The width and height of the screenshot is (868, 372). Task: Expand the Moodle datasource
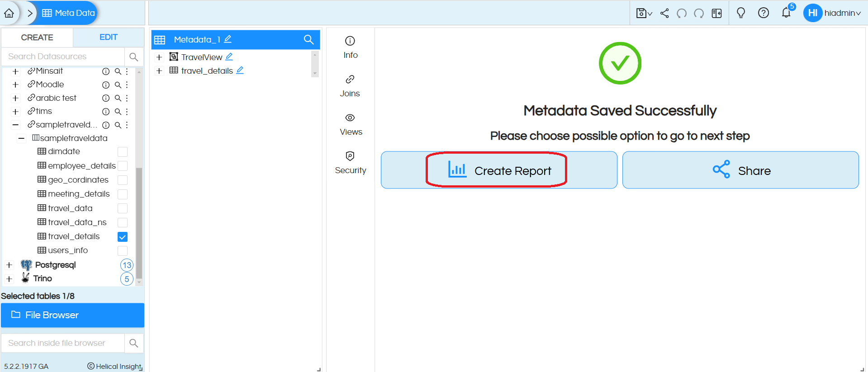click(15, 85)
